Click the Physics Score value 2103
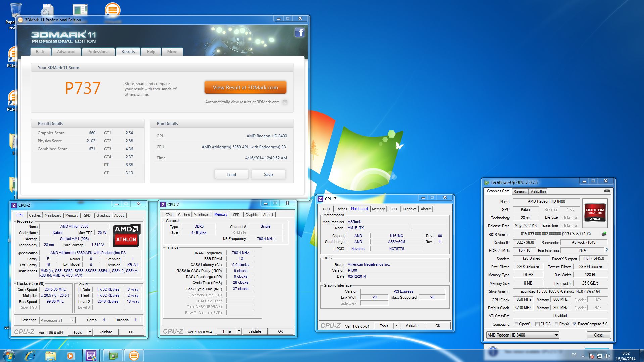 pyautogui.click(x=91, y=141)
